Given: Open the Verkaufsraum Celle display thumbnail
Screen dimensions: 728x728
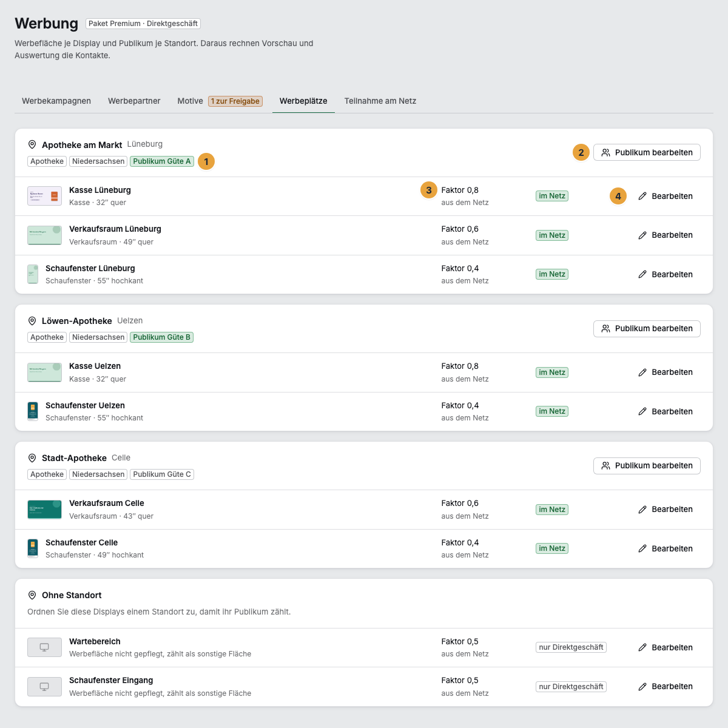Looking at the screenshot, I should [x=44, y=510].
